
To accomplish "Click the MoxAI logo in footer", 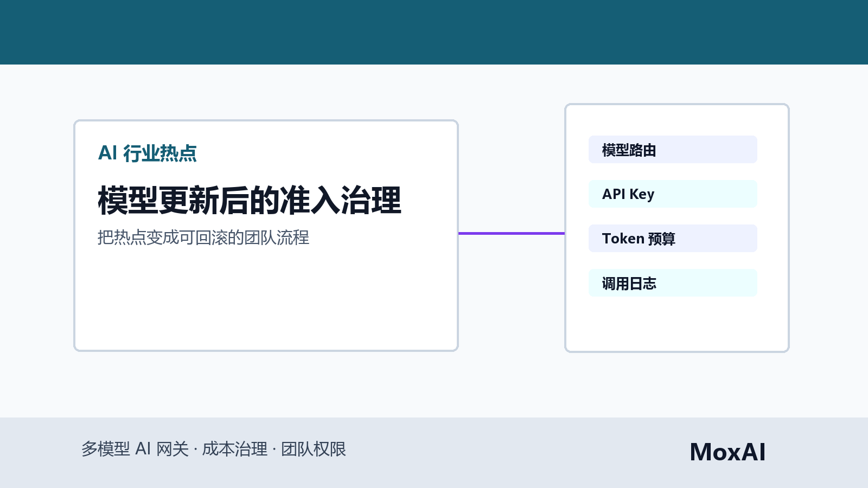I will (727, 452).
